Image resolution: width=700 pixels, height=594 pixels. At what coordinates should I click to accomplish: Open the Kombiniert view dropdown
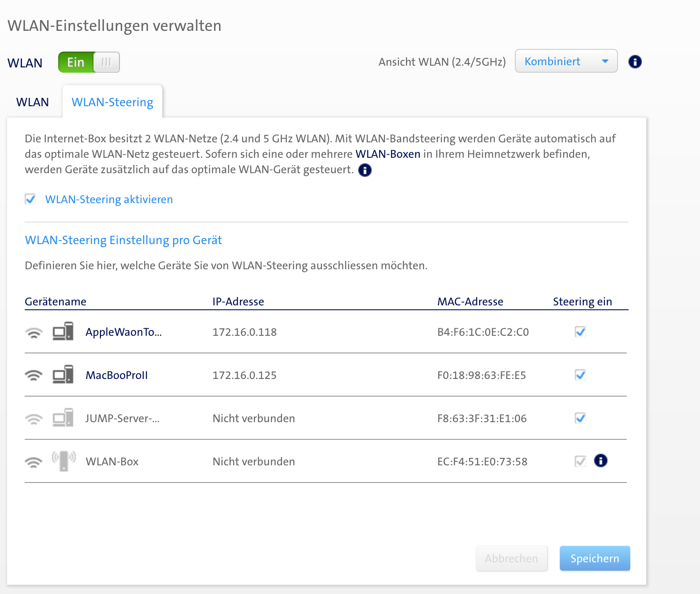566,61
